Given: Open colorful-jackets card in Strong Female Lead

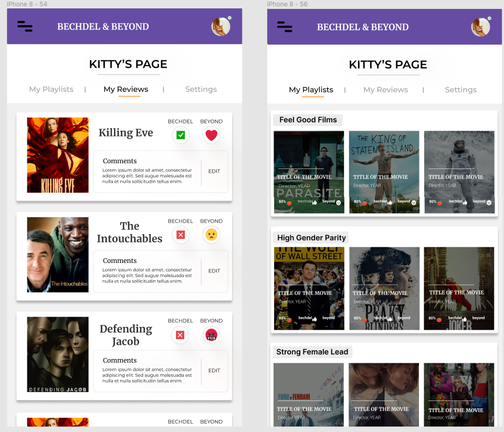Looking at the screenshot, I should (x=459, y=395).
